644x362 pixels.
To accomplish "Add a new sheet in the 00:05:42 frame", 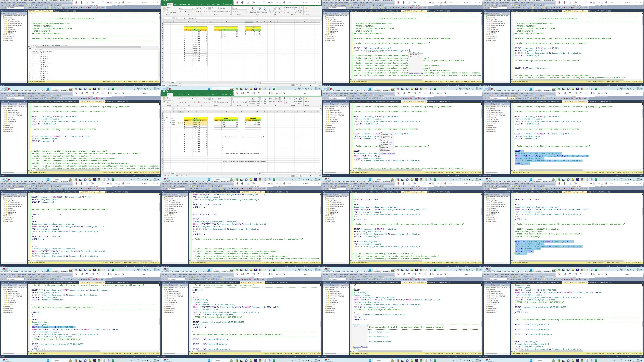I will [x=180, y=83].
